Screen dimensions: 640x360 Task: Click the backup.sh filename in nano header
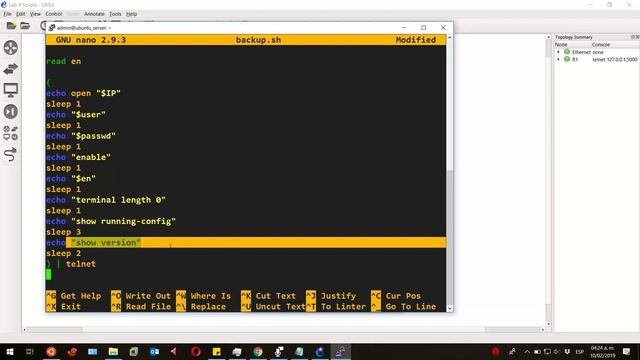tap(258, 40)
